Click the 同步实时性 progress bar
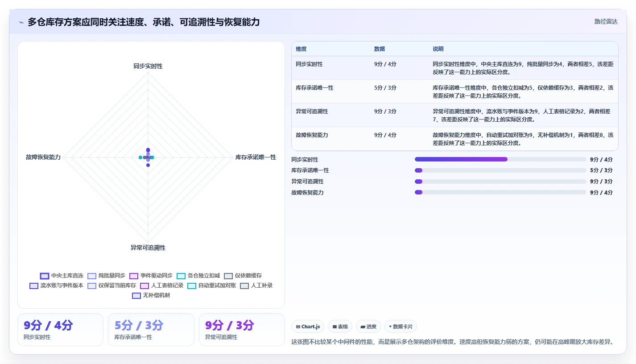Viewport: 636px width, 364px height. click(x=500, y=159)
